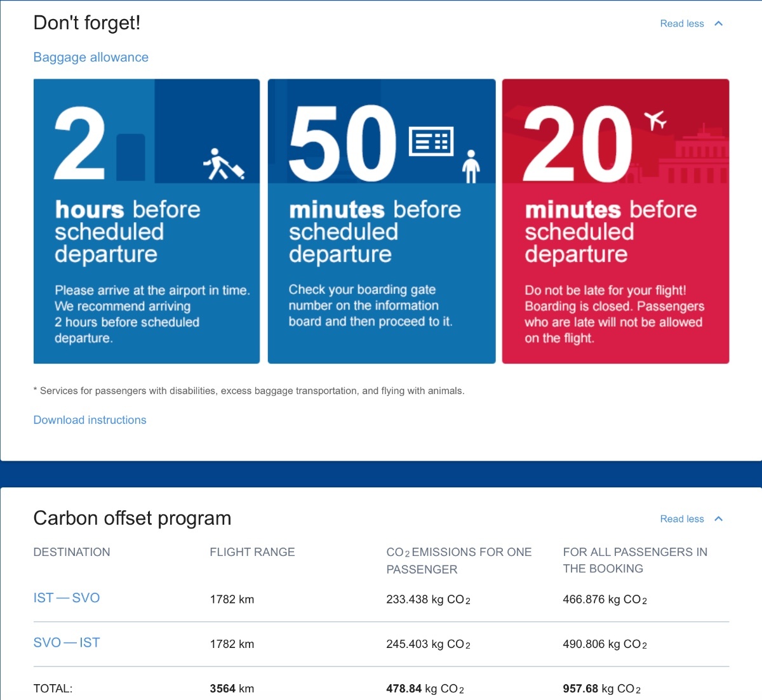Click the 466.876 kg CO2 value

tap(605, 600)
